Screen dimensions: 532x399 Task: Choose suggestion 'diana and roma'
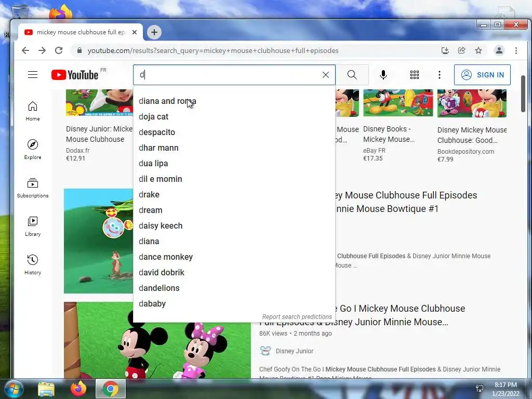coord(234,101)
